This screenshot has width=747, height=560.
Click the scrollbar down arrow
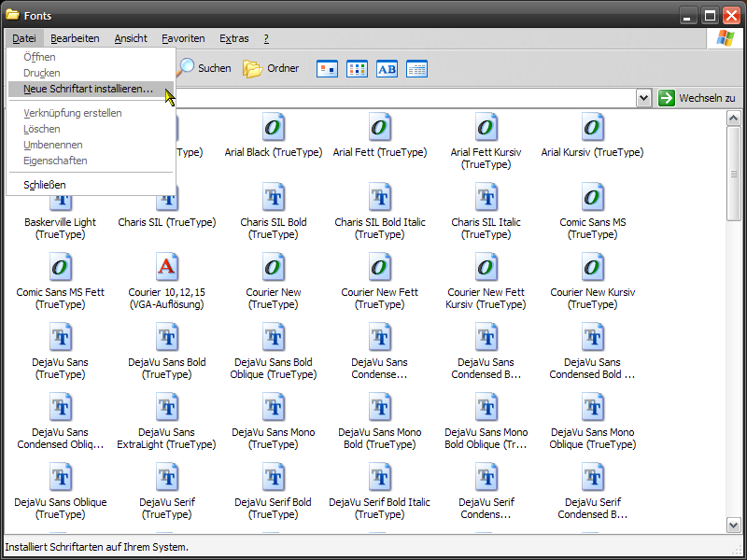pos(733,525)
